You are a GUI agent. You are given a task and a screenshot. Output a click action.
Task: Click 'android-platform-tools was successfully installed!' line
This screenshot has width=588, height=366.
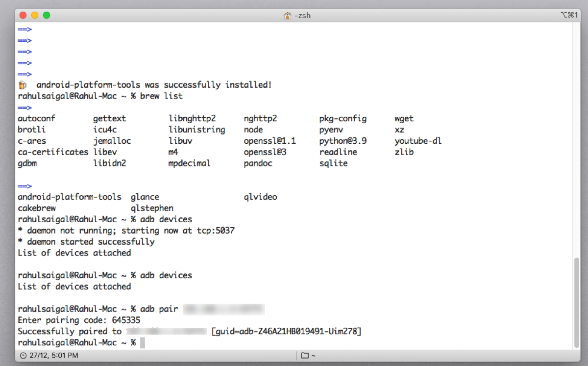(x=154, y=85)
